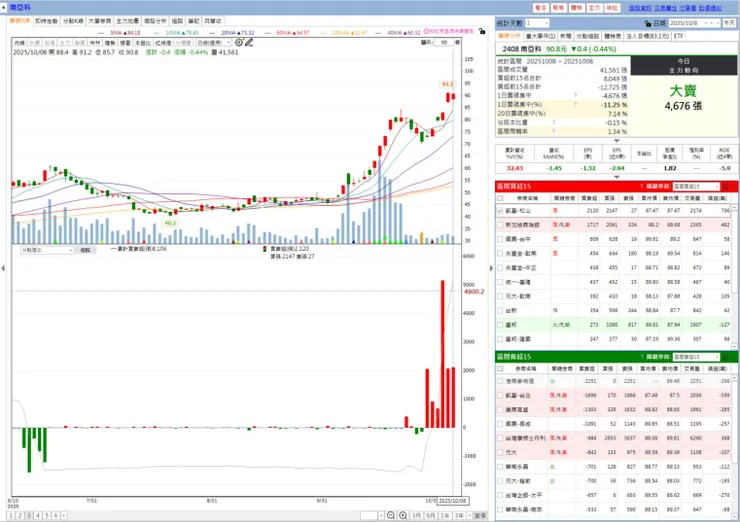Collapse panel with left edge arrow

pyautogui.click(x=3, y=268)
